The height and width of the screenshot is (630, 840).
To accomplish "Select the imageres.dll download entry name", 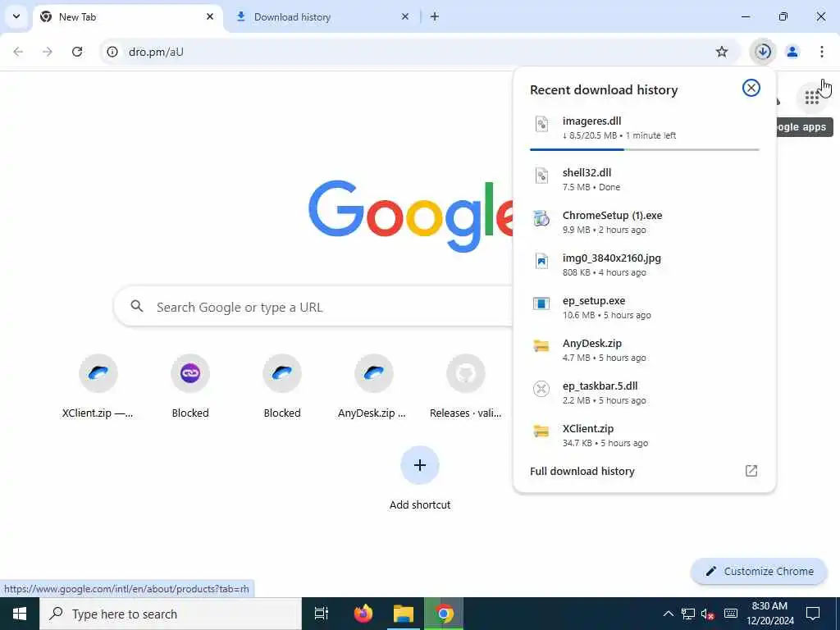I will [x=592, y=121].
